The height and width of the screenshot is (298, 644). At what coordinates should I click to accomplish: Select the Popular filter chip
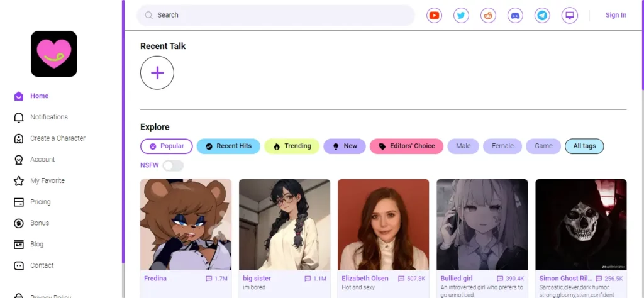click(166, 146)
